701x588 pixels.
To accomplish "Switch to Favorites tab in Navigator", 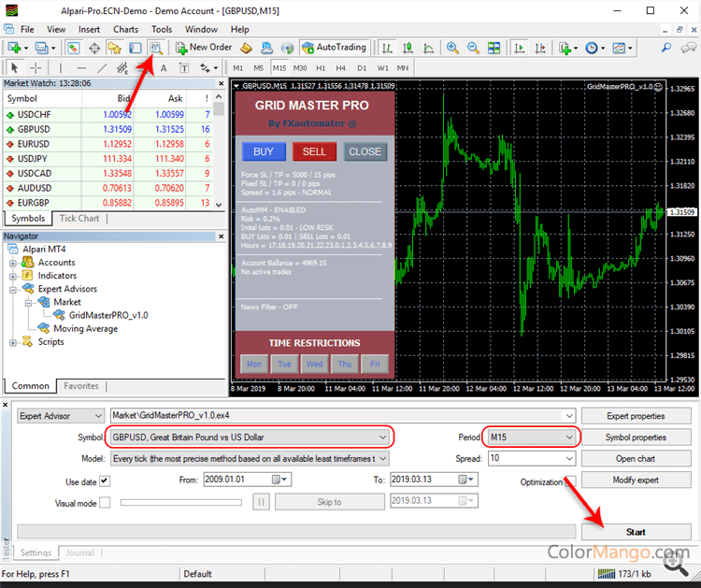I will [81, 386].
